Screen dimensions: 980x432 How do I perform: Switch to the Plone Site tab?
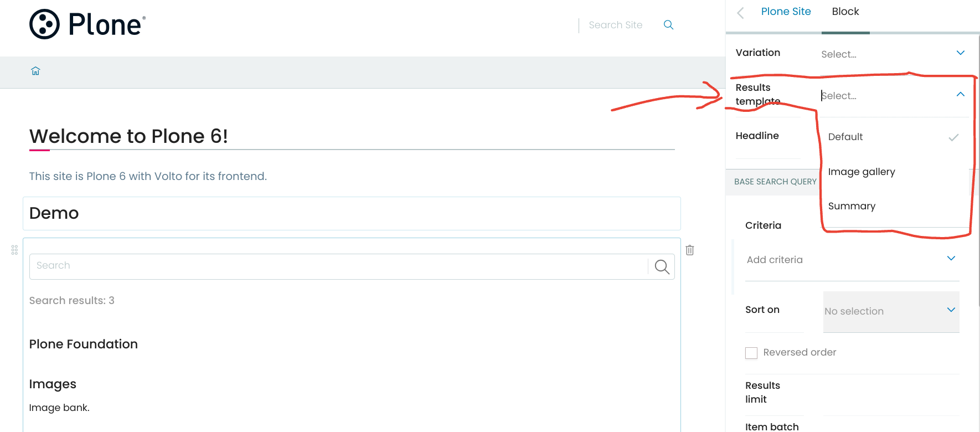click(x=786, y=12)
